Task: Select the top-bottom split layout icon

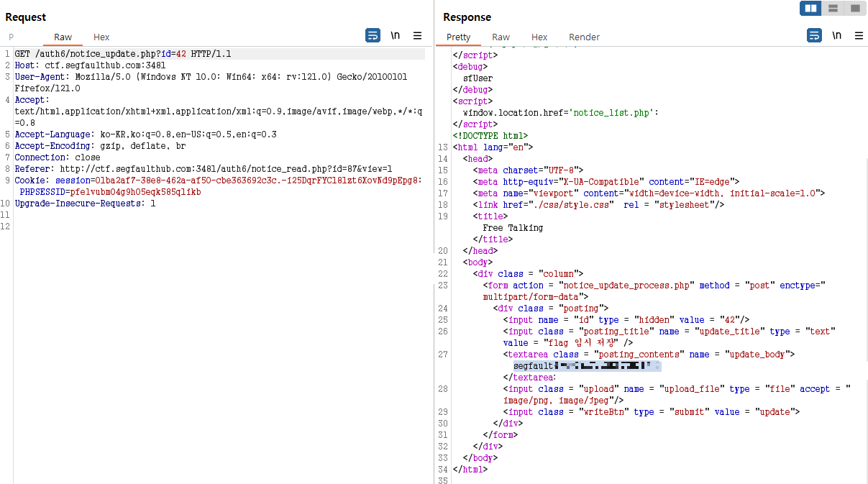Action: click(833, 9)
